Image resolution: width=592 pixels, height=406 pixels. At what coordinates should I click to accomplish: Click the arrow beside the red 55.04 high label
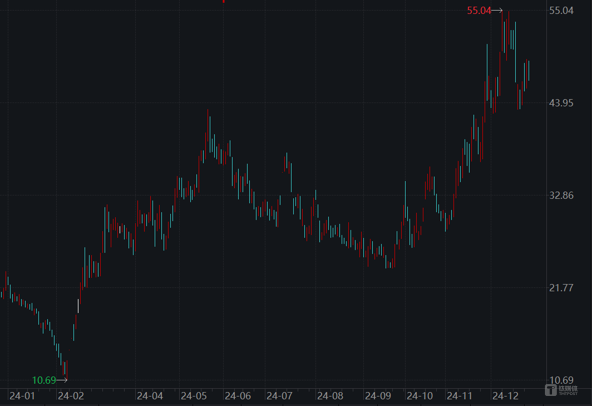(497, 11)
